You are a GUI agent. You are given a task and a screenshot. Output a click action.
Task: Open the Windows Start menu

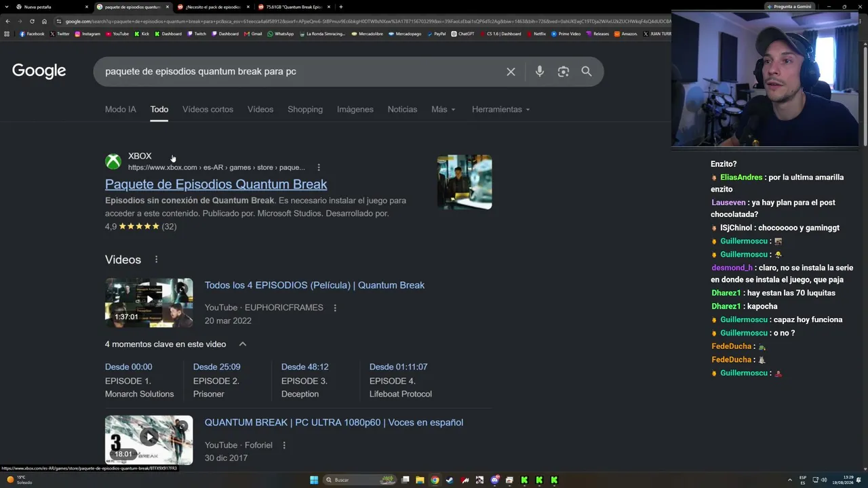tap(314, 480)
